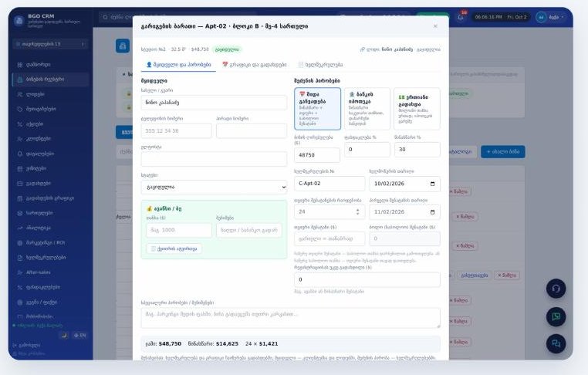Select the bank mortgage payment option card

[x=367, y=109]
